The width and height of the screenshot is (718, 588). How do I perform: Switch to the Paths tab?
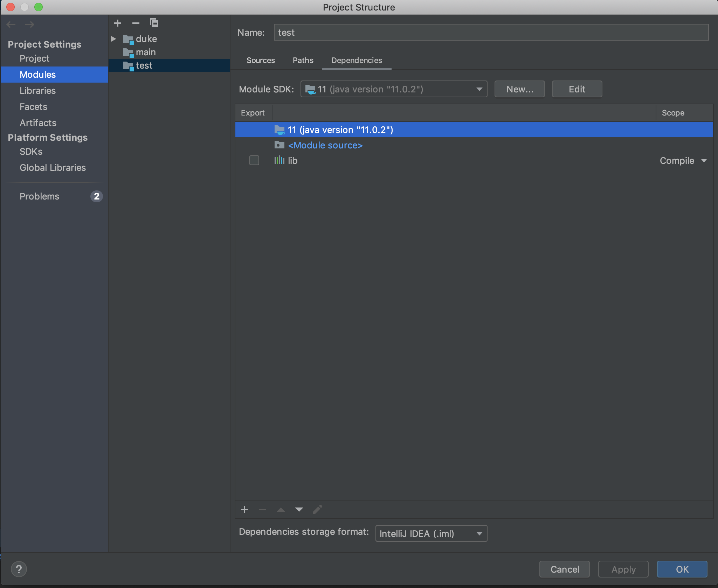[303, 60]
